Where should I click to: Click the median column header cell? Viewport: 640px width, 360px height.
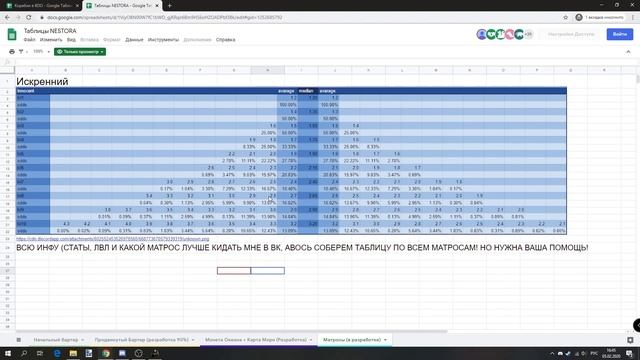tap(308, 91)
